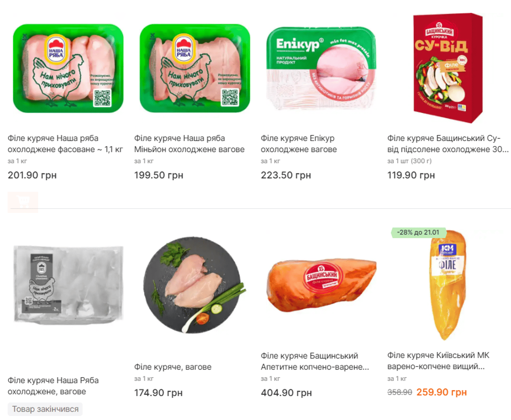Image resolution: width=511 pixels, height=420 pixels.
Task: Open the Наша ряба фасоване 1,1 кг product image
Action: 68,68
